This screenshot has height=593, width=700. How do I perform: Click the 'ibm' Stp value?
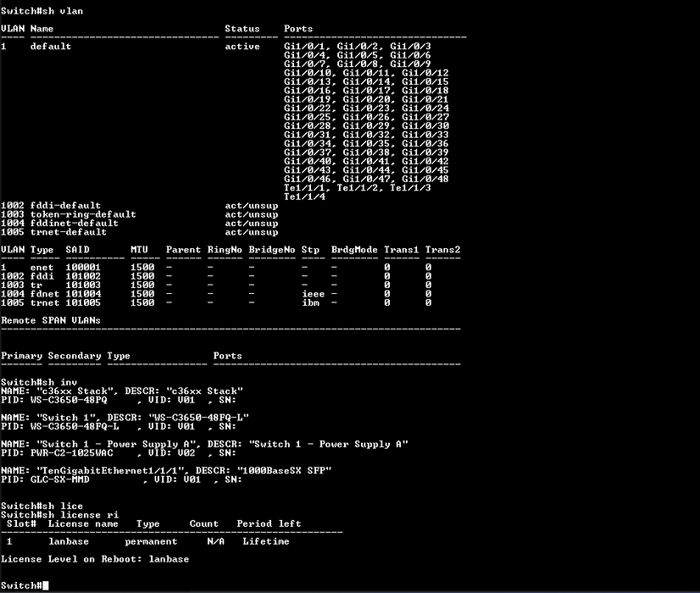pyautogui.click(x=310, y=302)
